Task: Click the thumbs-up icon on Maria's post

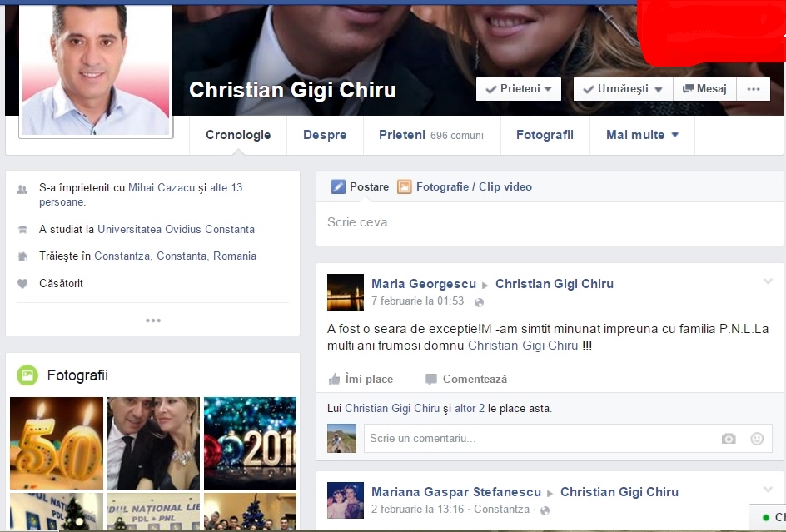Action: (335, 379)
